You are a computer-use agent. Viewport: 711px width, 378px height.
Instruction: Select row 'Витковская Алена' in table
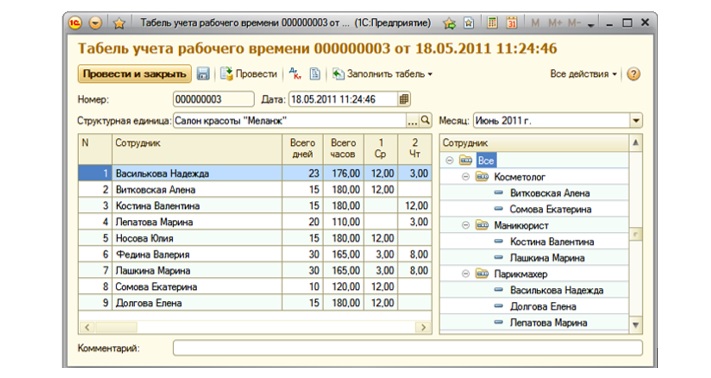click(255, 189)
